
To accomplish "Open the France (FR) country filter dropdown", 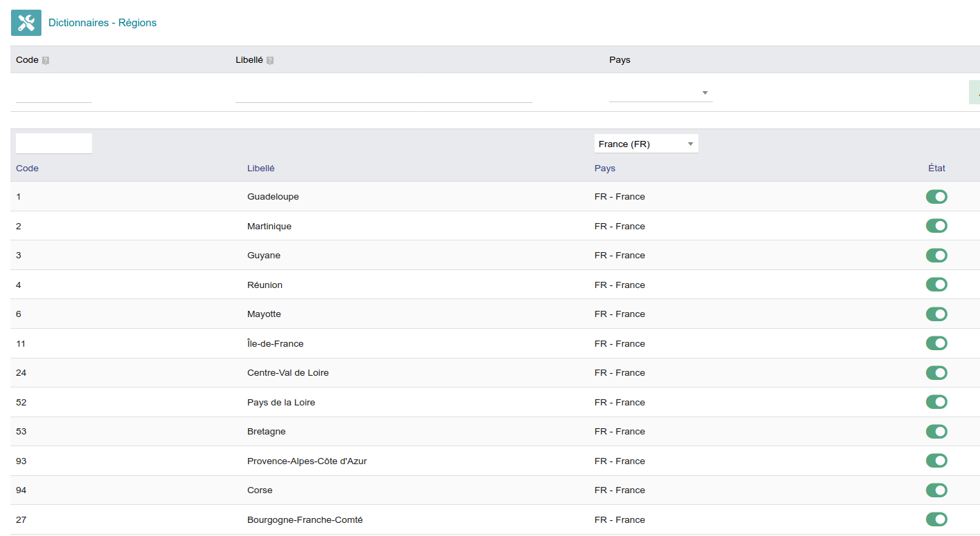I will tap(646, 144).
